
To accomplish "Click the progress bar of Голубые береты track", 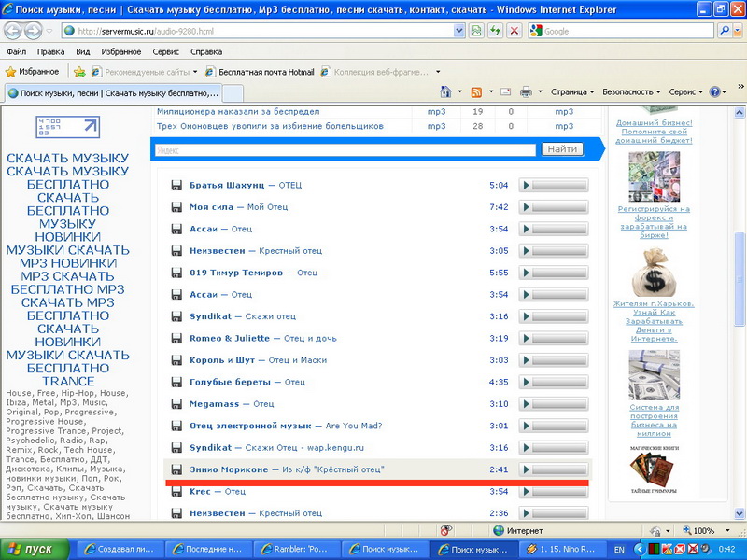I will pyautogui.click(x=560, y=382).
